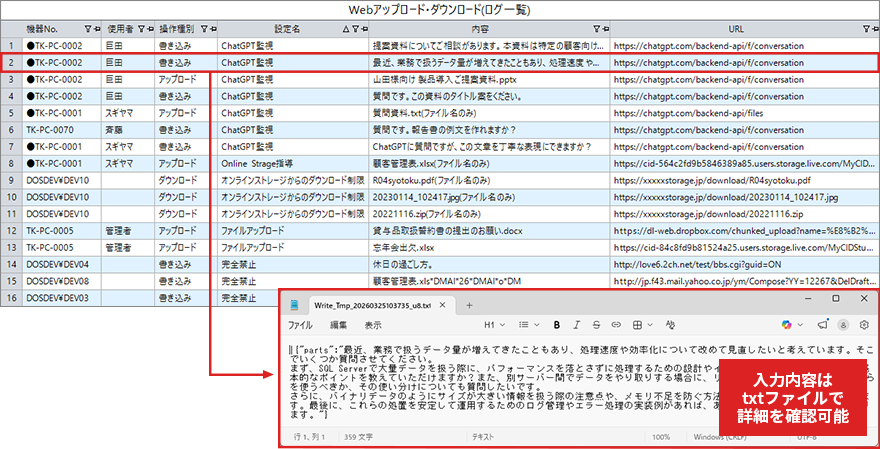This screenshot has height=449, width=880.
Task: Click the filter icon on 機器No. column
Action: (x=87, y=29)
